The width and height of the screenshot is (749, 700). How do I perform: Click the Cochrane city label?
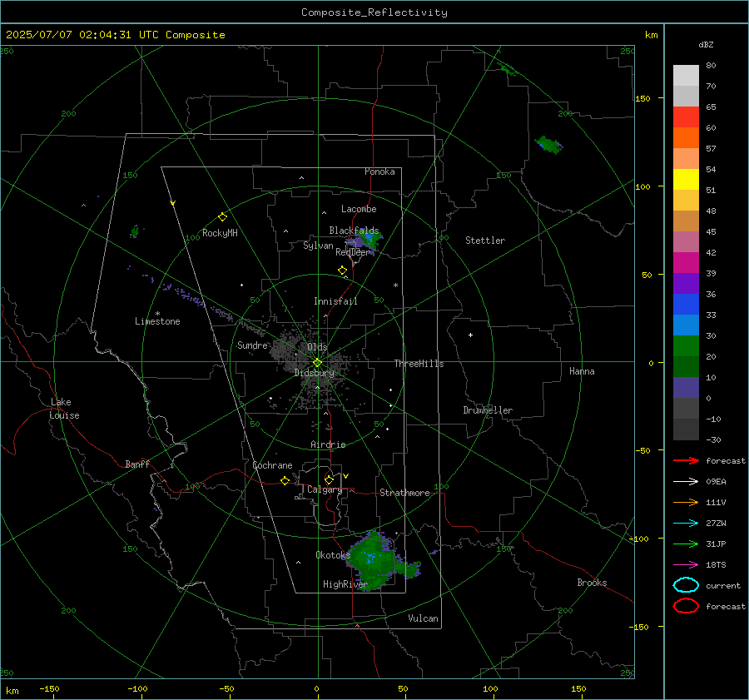click(272, 465)
